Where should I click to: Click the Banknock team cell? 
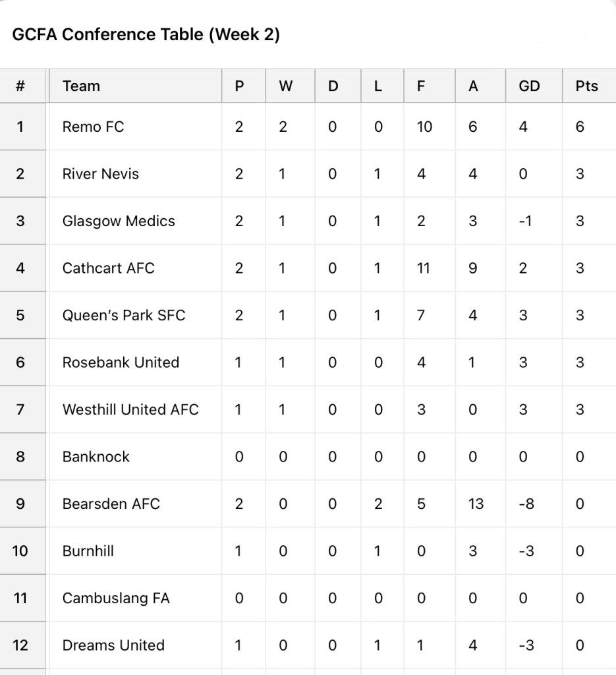click(x=96, y=457)
